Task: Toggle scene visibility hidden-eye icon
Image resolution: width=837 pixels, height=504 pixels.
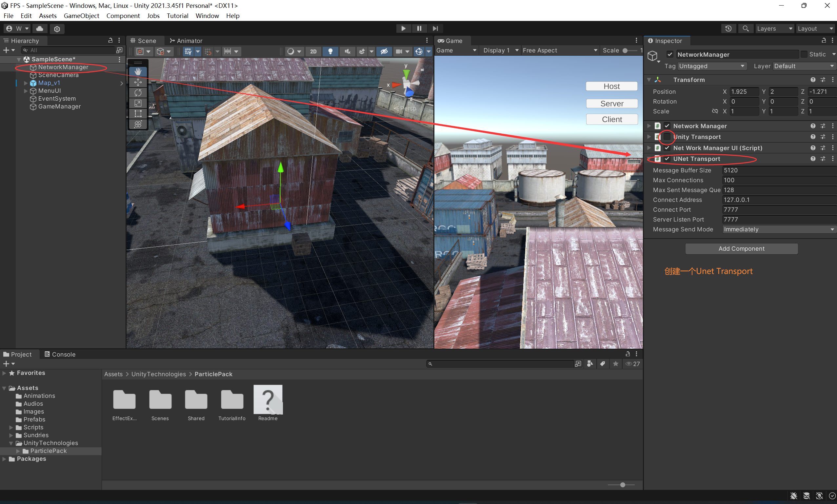Action: [384, 51]
